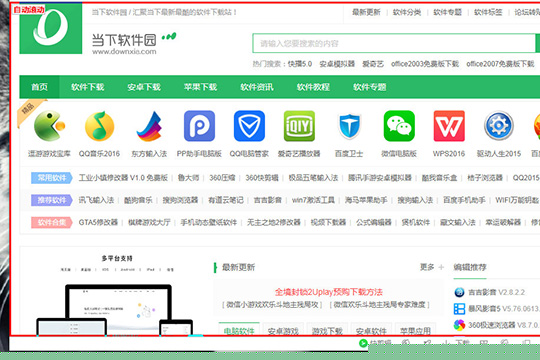Open the 爱奇艺播放器 green iQIYI icon
The image size is (540, 360).
coord(299,126)
